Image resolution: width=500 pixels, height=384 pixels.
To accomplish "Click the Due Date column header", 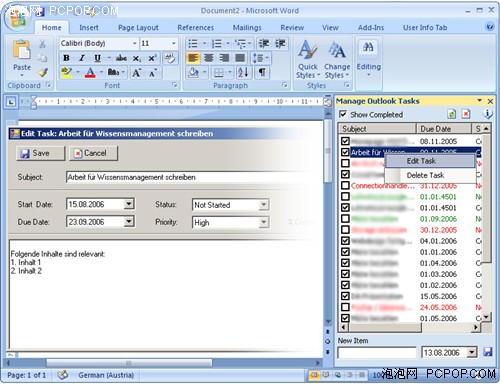I will pos(443,129).
